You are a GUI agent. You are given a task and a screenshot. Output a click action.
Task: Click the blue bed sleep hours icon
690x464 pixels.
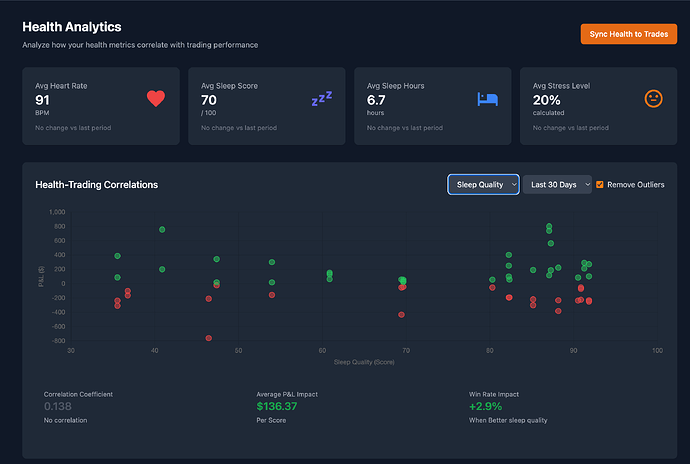(x=487, y=98)
